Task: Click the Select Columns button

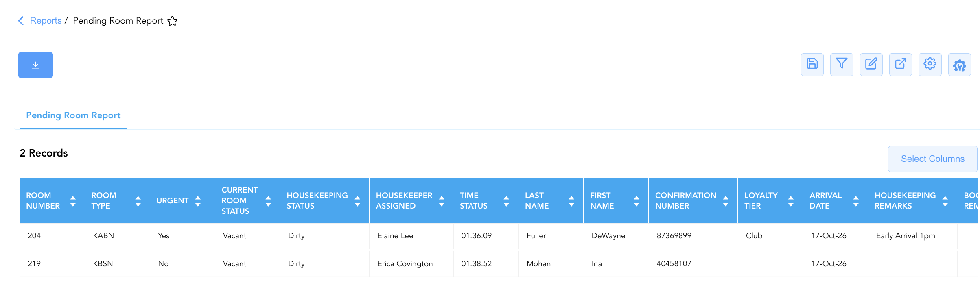Action: tap(932, 159)
